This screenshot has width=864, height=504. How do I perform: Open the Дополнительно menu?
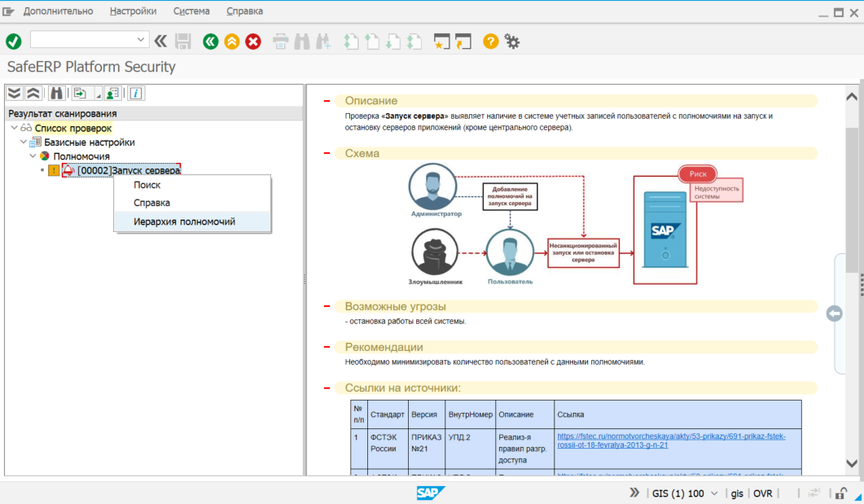click(59, 11)
